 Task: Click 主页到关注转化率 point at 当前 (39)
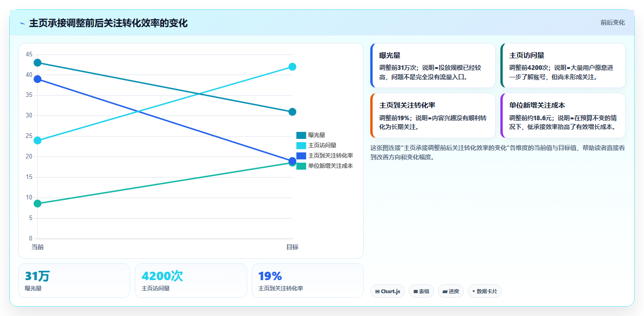point(38,79)
